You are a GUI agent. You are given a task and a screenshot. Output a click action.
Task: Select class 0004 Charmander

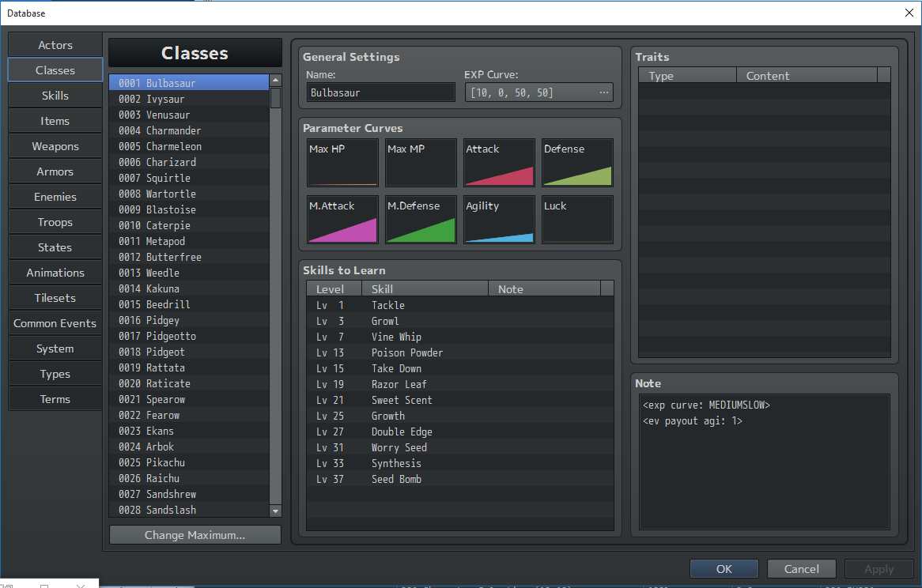[189, 130]
